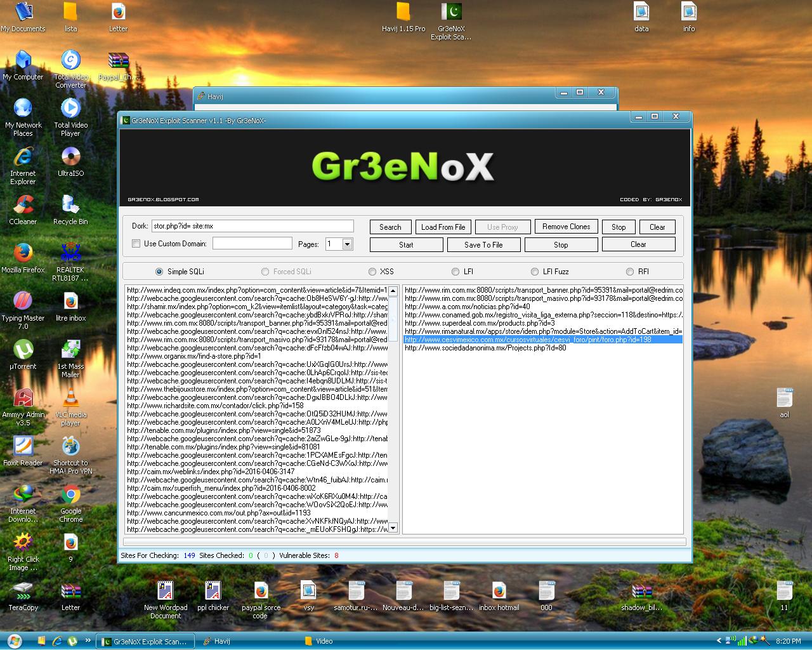The height and width of the screenshot is (650, 812).
Task: Open the Pages dropdown
Action: pos(347,244)
